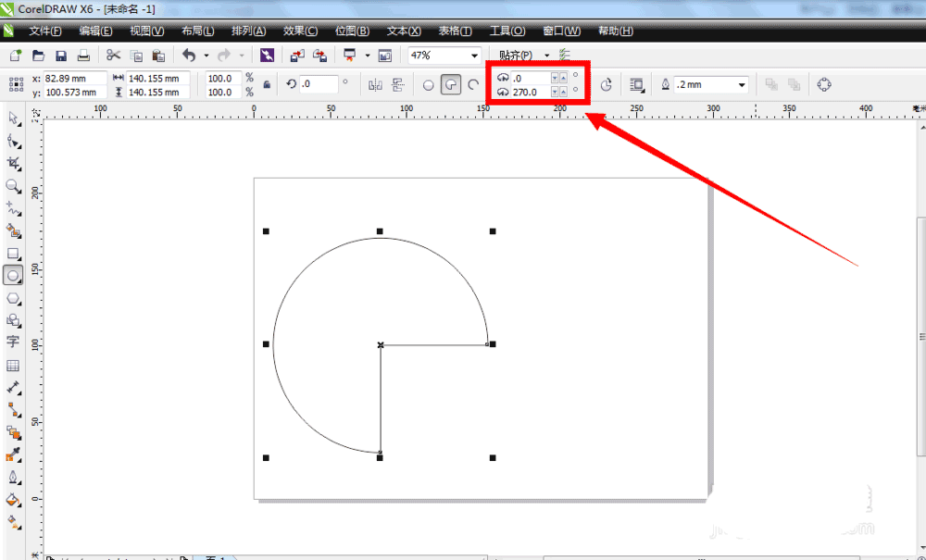Image resolution: width=926 pixels, height=560 pixels.
Task: Switch shape type to Arc
Action: pyautogui.click(x=473, y=85)
